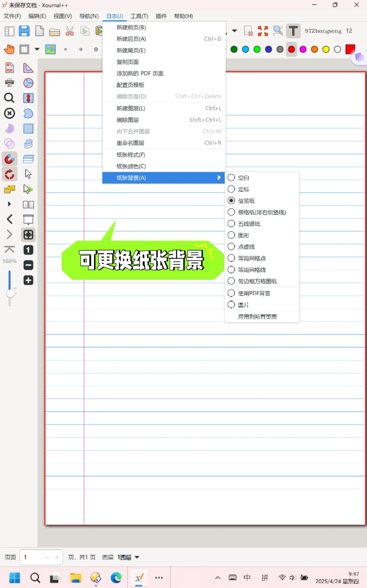Open file with the folder icon

pyautogui.click(x=54, y=32)
